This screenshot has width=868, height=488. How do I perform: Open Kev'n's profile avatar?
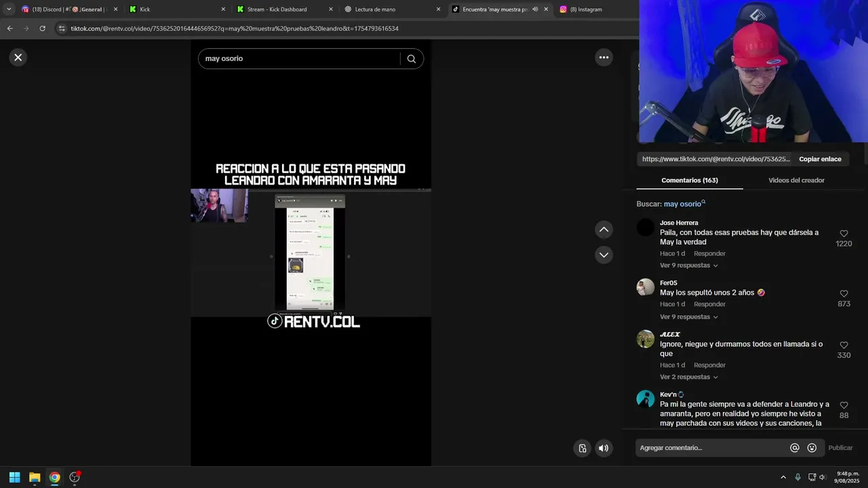tap(646, 399)
